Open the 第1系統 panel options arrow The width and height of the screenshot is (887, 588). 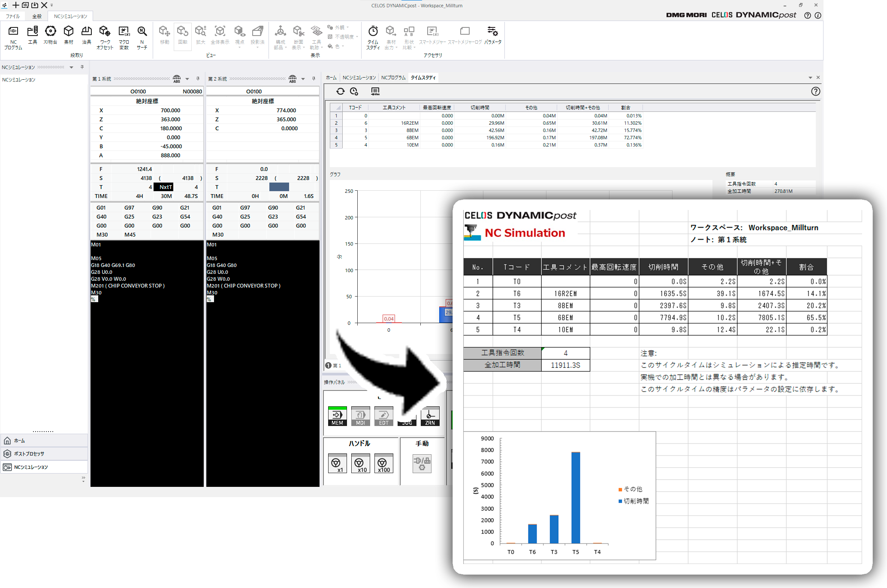(187, 79)
